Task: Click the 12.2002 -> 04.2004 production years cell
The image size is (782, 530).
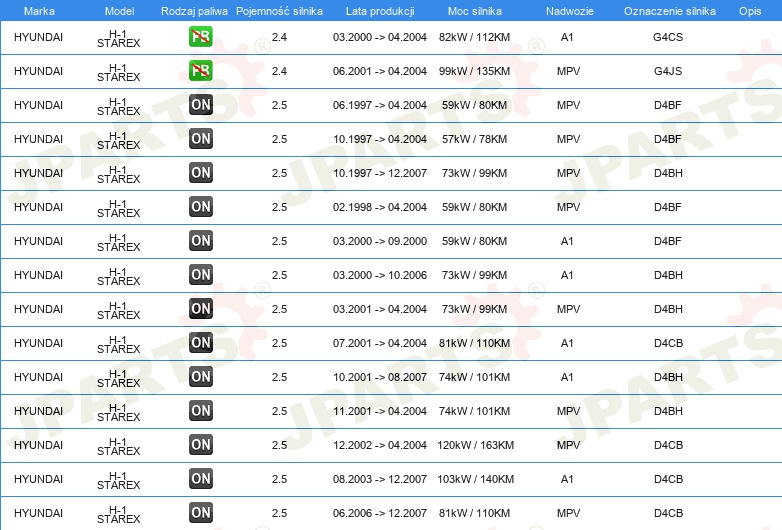Action: 380,445
